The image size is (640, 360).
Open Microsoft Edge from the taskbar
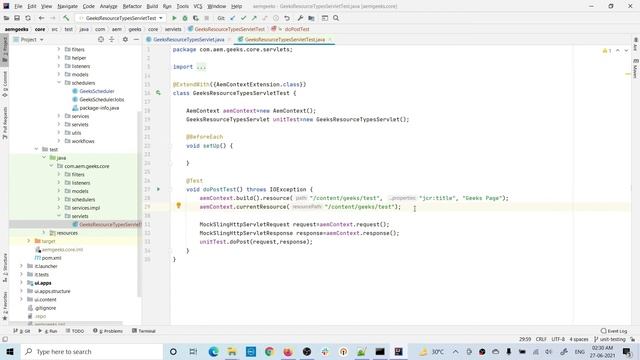[x=213, y=351]
